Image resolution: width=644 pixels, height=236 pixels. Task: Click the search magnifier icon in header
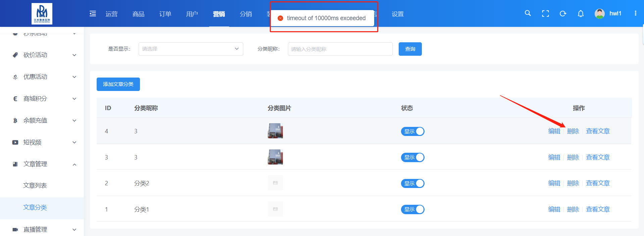coord(528,13)
